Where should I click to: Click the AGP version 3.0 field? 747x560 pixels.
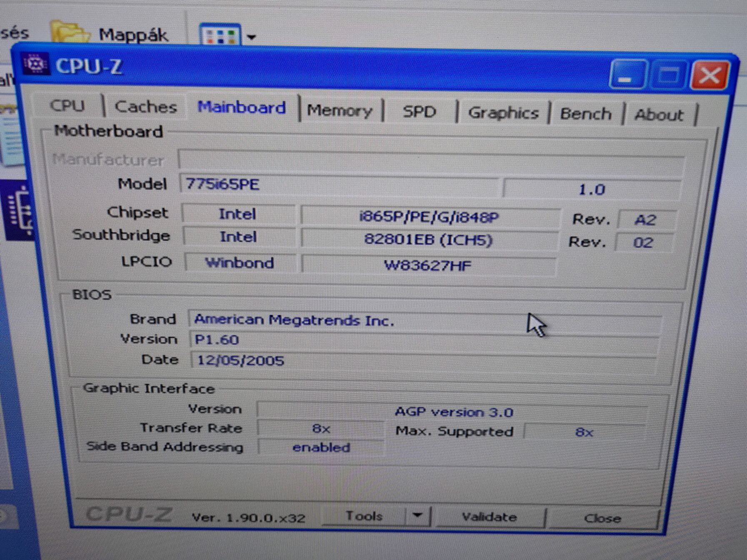click(x=453, y=412)
